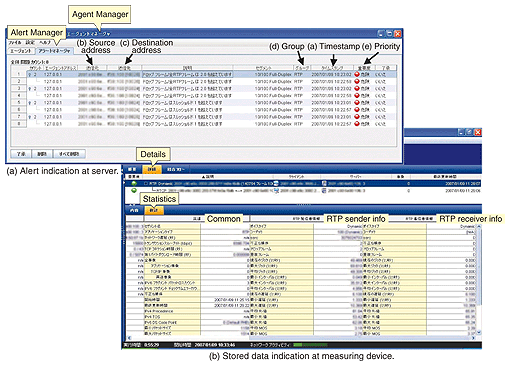Collapse the RTP Dynamic row tree box
This screenshot has height=366, width=510.
pyautogui.click(x=146, y=183)
